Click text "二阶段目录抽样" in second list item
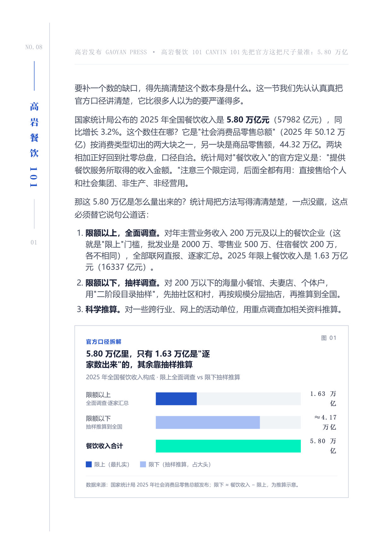This screenshot has height=554, width=392. [x=125, y=294]
